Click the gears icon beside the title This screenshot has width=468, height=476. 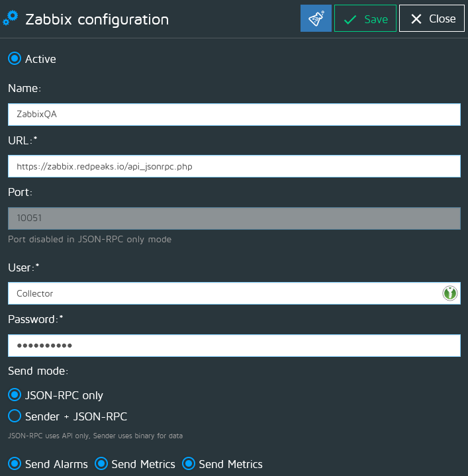click(x=10, y=19)
